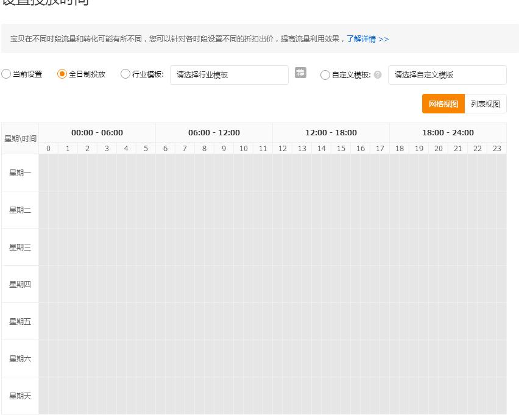Open the 请选择行业模板 dropdown

coord(229,75)
